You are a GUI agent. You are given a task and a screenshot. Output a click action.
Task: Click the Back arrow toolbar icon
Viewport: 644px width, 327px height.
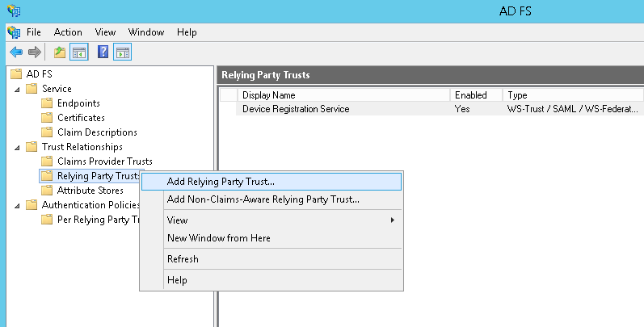[x=16, y=52]
